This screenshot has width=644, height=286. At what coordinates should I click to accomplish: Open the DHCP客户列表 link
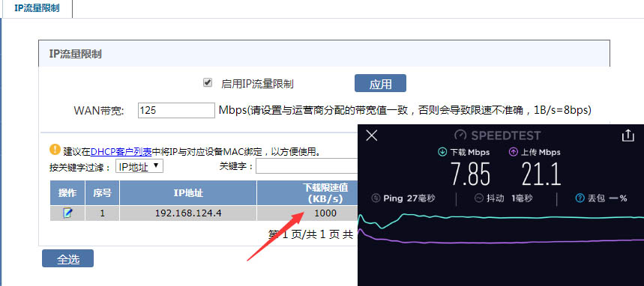121,152
